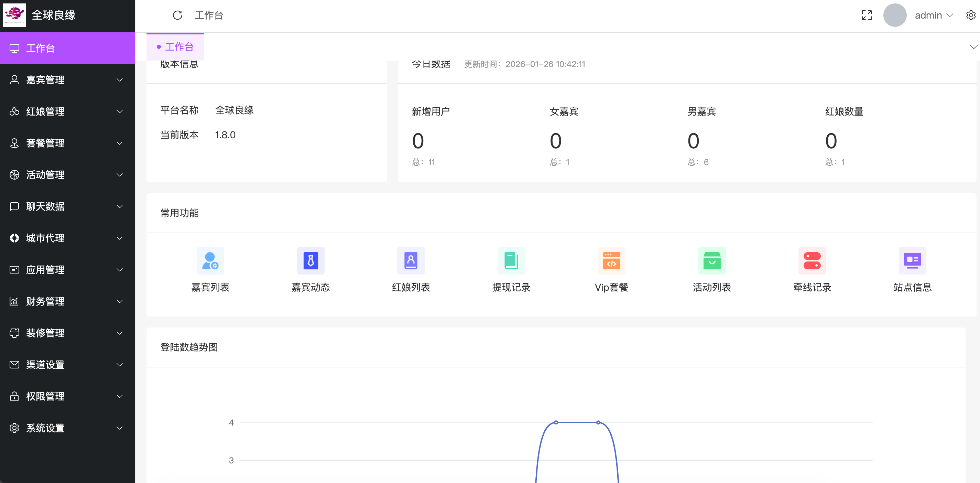980x483 pixels.
Task: Open the 嘉宾列表 quick function icon
Action: pyautogui.click(x=210, y=261)
